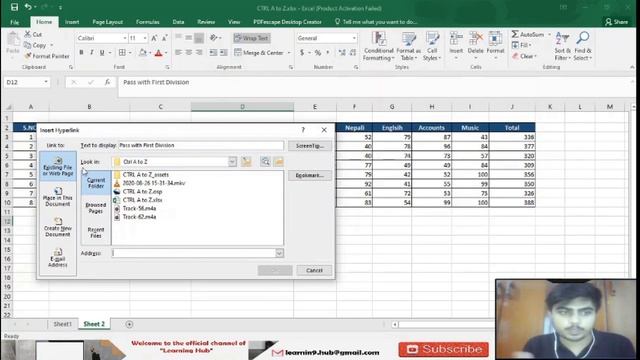Switch to Sheet1 tab
The width and height of the screenshot is (640, 360).
pos(62,324)
